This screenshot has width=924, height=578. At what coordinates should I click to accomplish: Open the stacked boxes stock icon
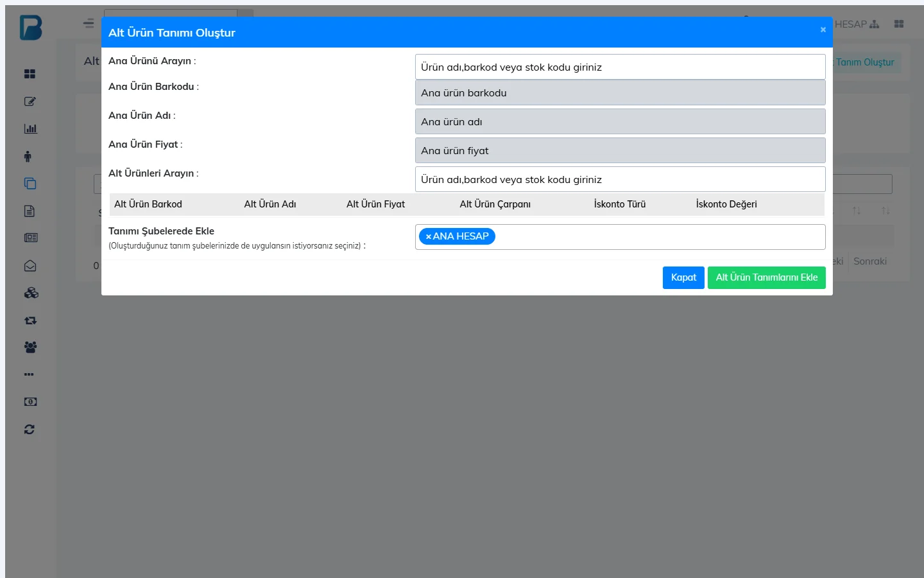tap(31, 293)
